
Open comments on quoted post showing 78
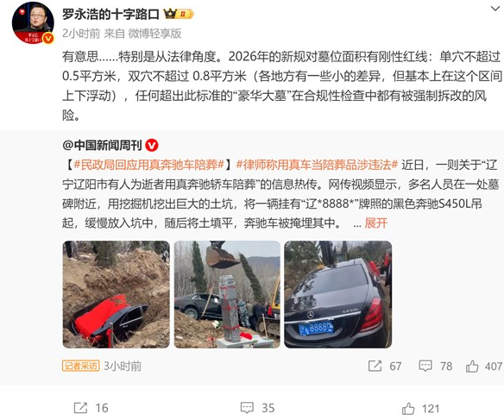pos(436,366)
